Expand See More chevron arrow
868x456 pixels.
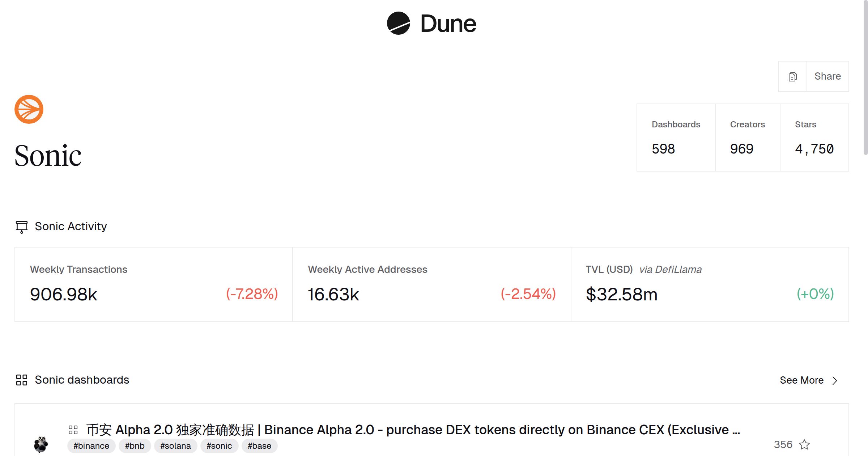tap(835, 381)
